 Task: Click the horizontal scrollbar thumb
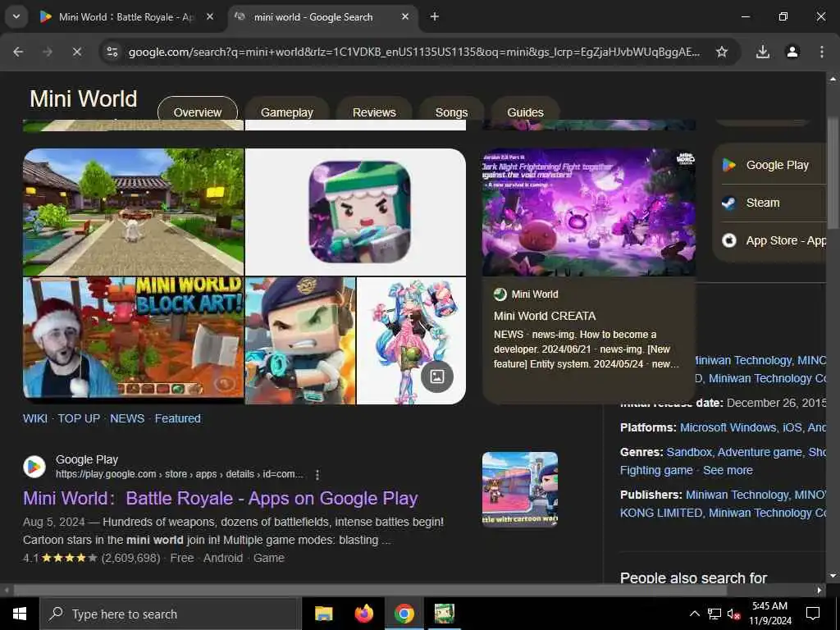pyautogui.click(x=370, y=591)
